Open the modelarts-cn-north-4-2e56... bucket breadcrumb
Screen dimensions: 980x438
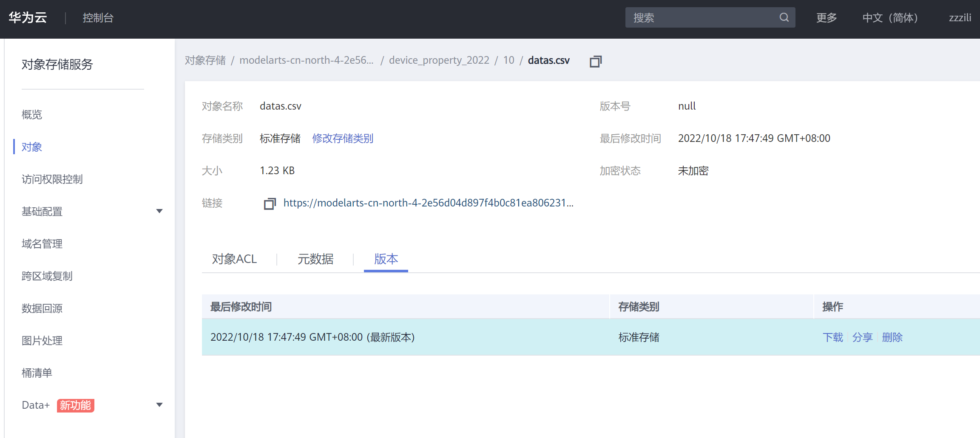(x=307, y=60)
